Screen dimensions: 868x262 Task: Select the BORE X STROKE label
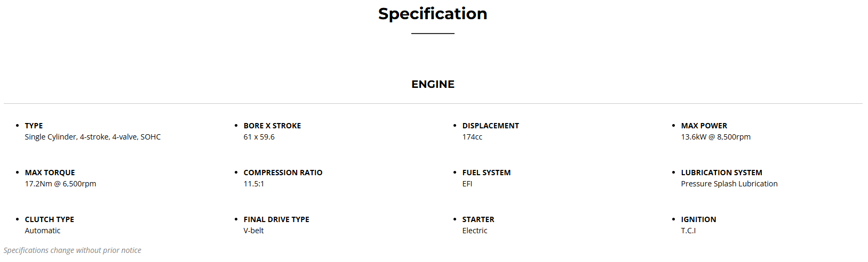(x=272, y=126)
